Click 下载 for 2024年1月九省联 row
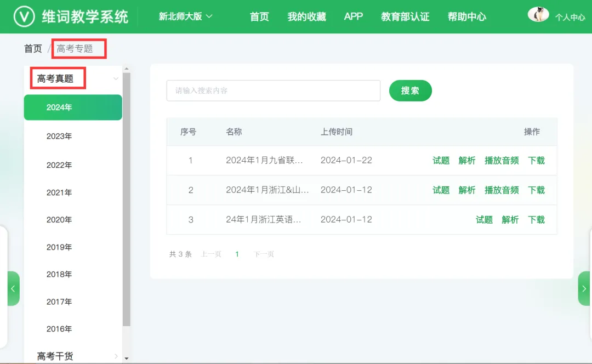Screen dimensions: 592x364 tap(536, 161)
